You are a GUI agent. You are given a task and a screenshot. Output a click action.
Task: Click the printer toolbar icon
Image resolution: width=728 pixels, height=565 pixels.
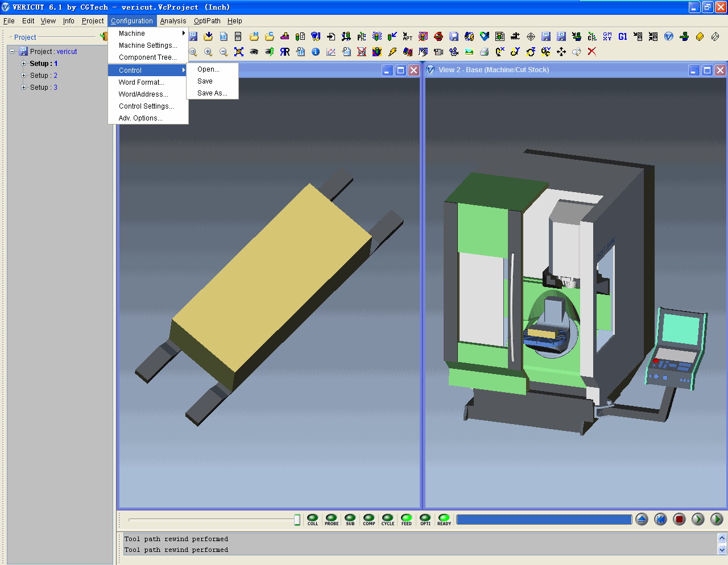click(x=485, y=52)
